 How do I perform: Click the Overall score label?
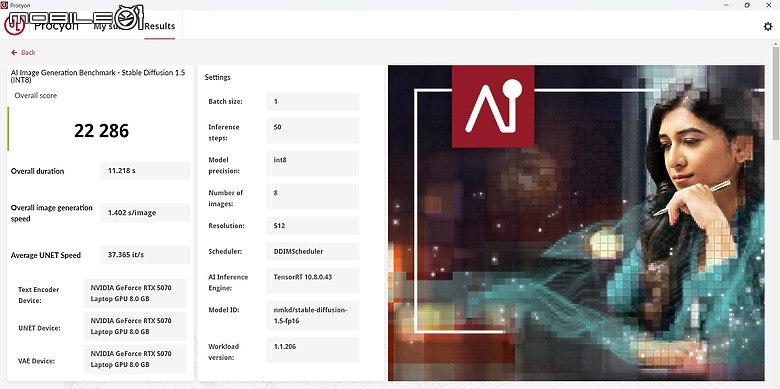[36, 96]
